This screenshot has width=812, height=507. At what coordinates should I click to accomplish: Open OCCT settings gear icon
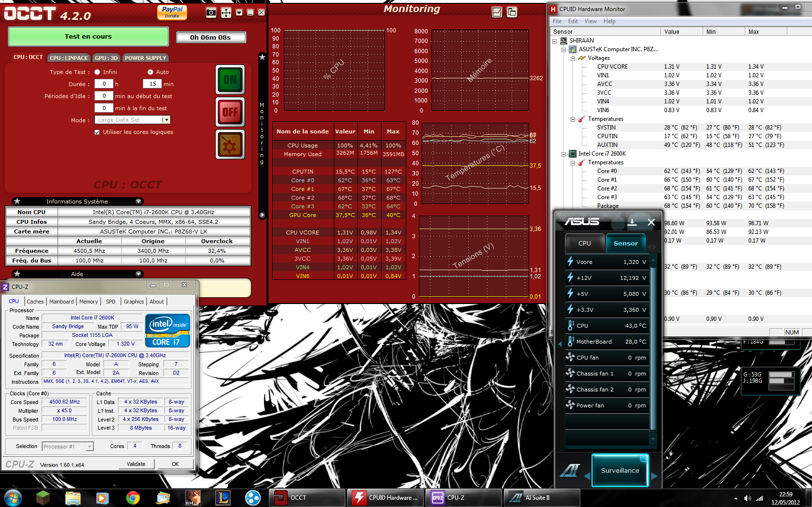pos(230,145)
